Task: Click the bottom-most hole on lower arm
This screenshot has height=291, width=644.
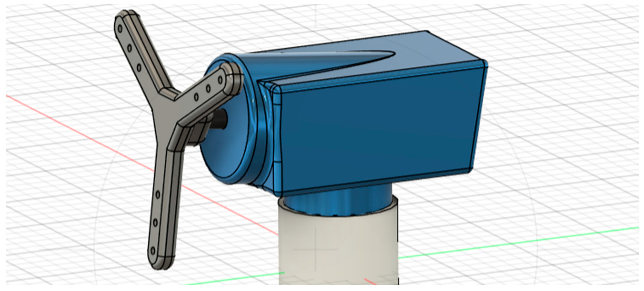Action: click(152, 250)
